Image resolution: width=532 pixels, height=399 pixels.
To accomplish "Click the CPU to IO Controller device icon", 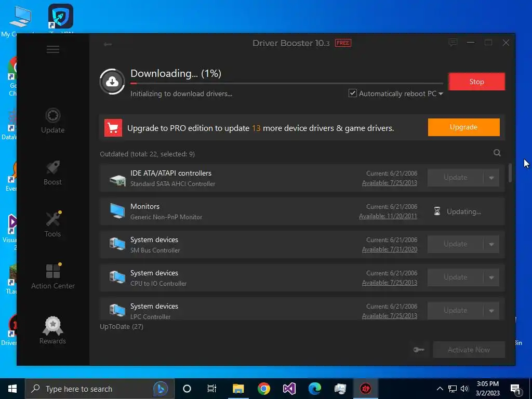I will click(117, 277).
